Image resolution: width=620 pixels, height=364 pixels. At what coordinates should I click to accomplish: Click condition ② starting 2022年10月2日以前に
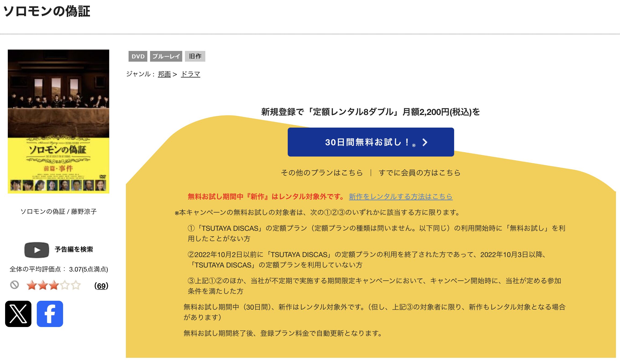coord(367,259)
